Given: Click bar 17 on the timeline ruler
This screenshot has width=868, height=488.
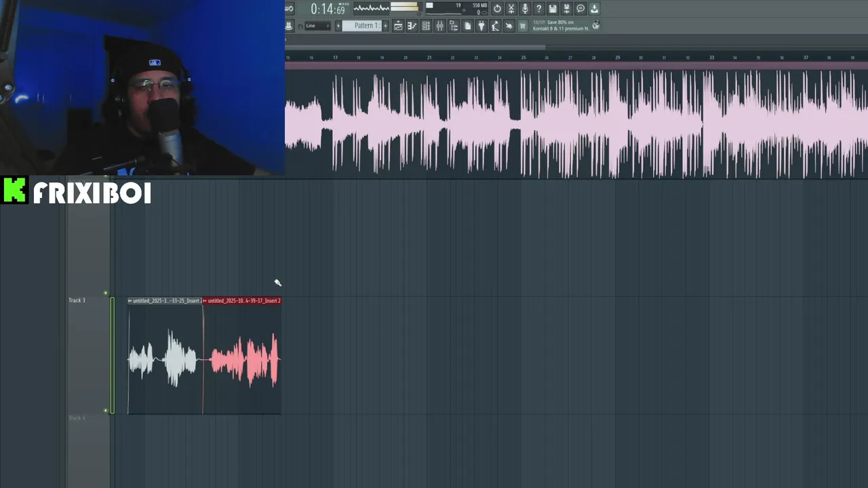Looking at the screenshot, I should [x=335, y=58].
